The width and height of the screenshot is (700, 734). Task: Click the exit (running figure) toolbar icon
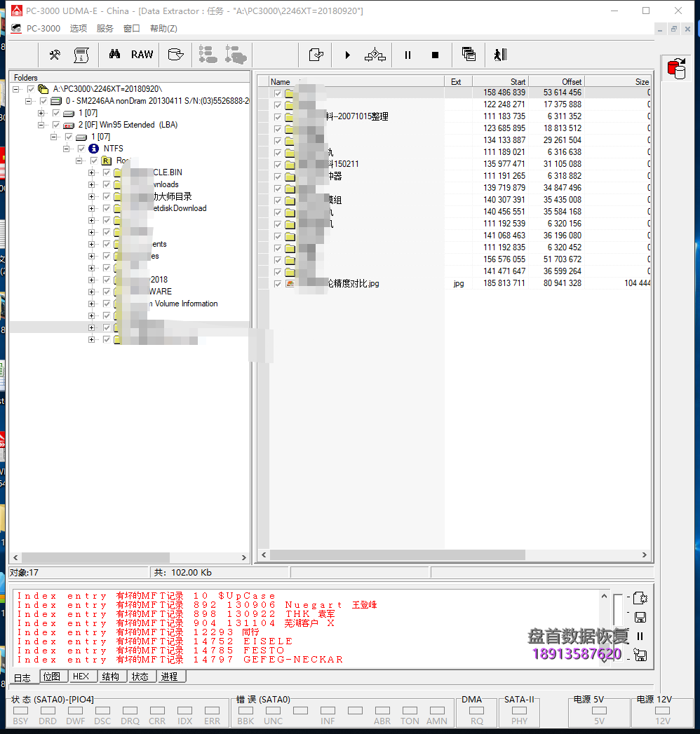pyautogui.click(x=499, y=55)
